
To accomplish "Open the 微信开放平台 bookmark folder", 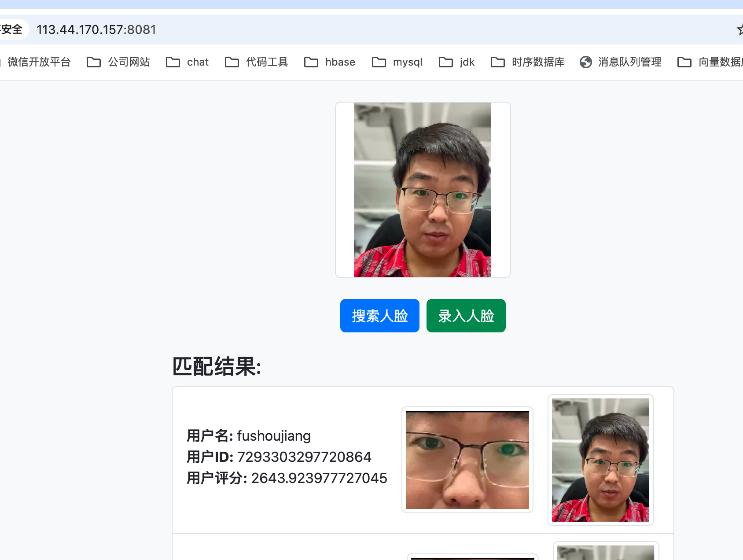I will [38, 62].
